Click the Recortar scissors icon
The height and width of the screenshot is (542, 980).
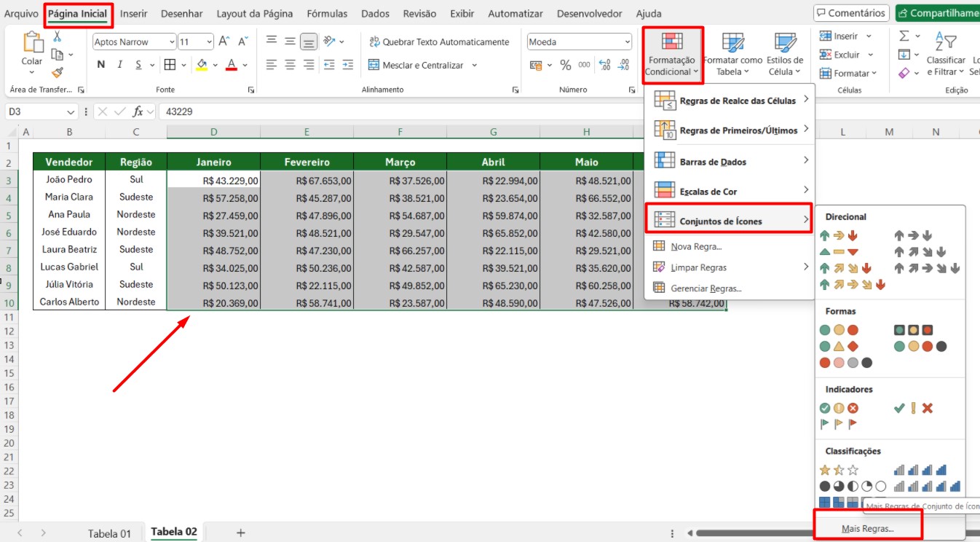point(58,36)
